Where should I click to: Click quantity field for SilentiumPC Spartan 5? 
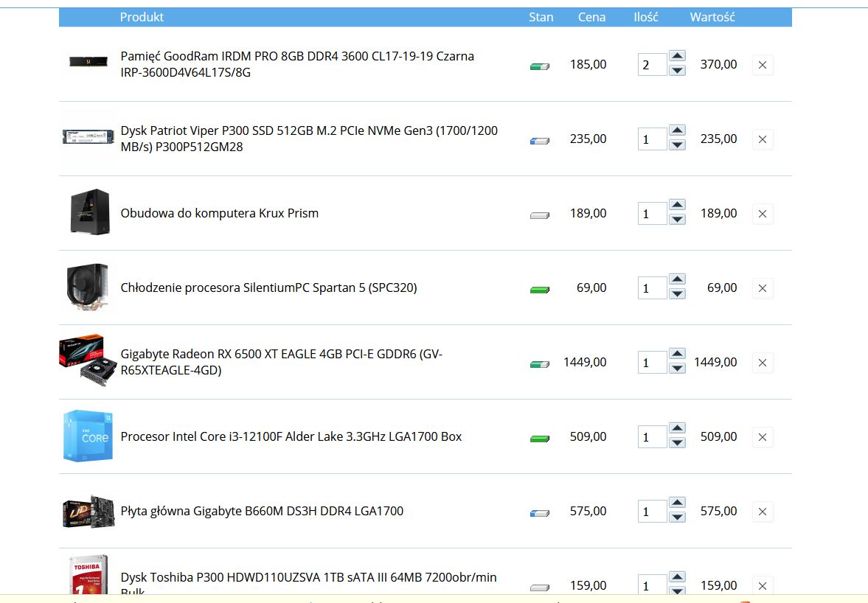coord(651,288)
